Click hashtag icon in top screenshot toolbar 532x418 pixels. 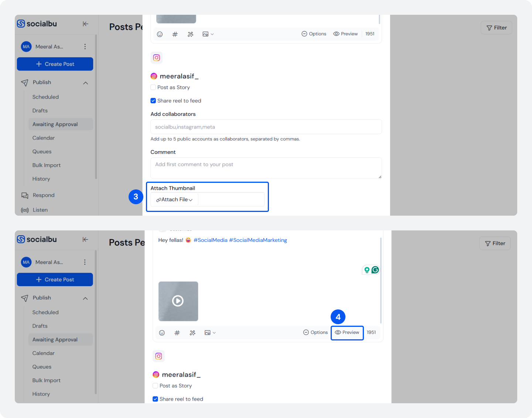[x=175, y=34]
